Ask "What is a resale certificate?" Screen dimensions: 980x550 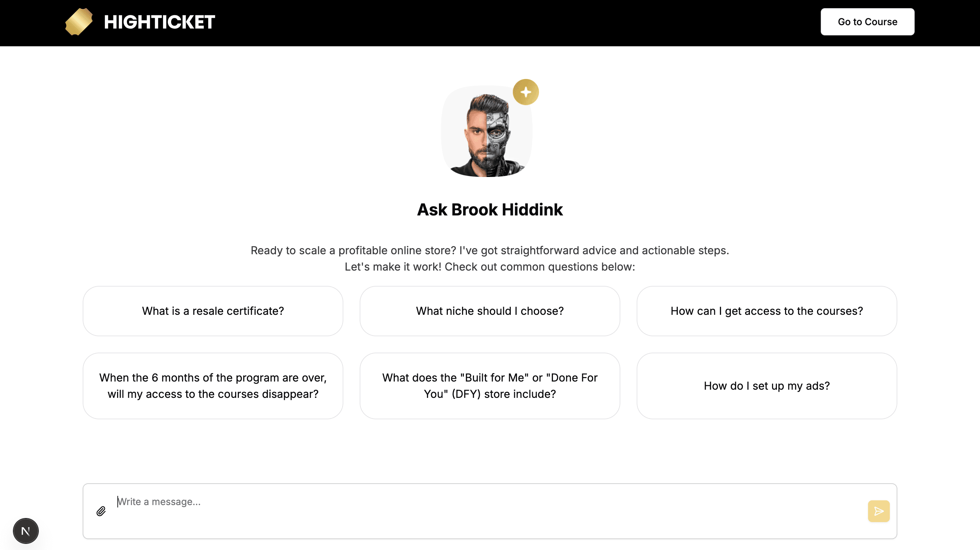pos(213,311)
